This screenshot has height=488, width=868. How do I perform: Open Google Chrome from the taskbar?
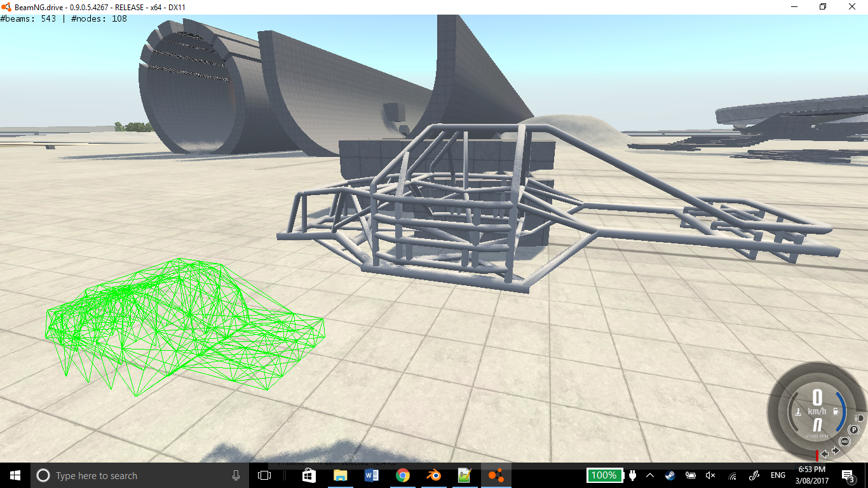[x=403, y=475]
